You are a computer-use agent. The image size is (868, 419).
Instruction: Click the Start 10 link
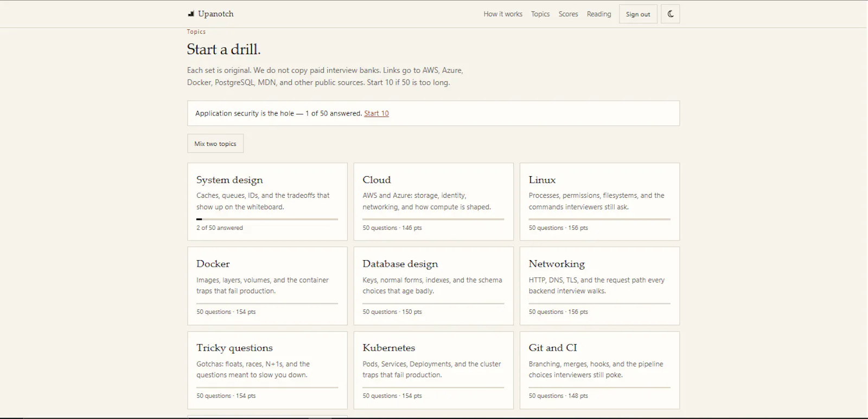point(376,113)
